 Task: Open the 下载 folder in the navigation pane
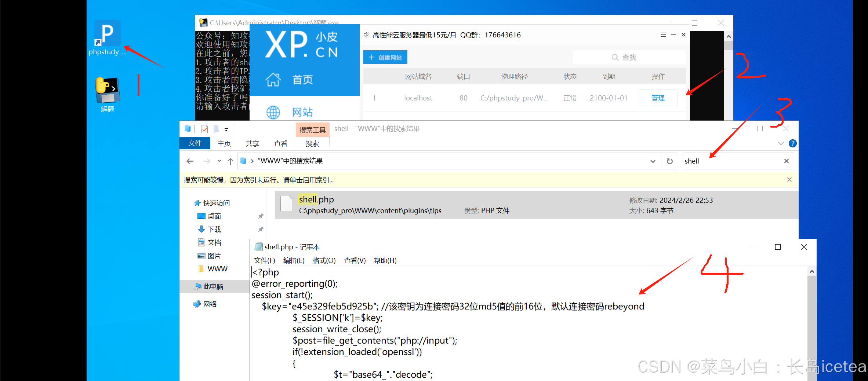214,229
